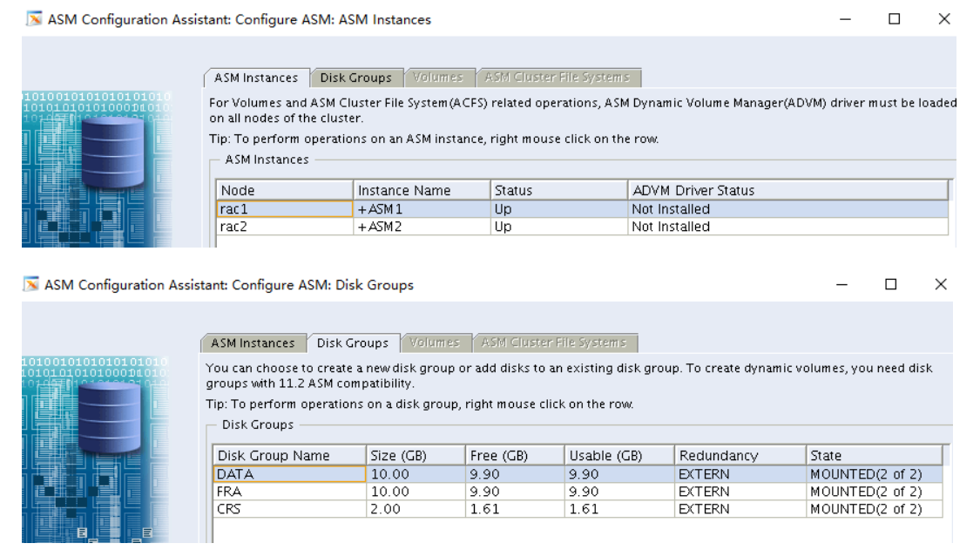Close the ASM Instances window
980x557 pixels.
pos(944,19)
